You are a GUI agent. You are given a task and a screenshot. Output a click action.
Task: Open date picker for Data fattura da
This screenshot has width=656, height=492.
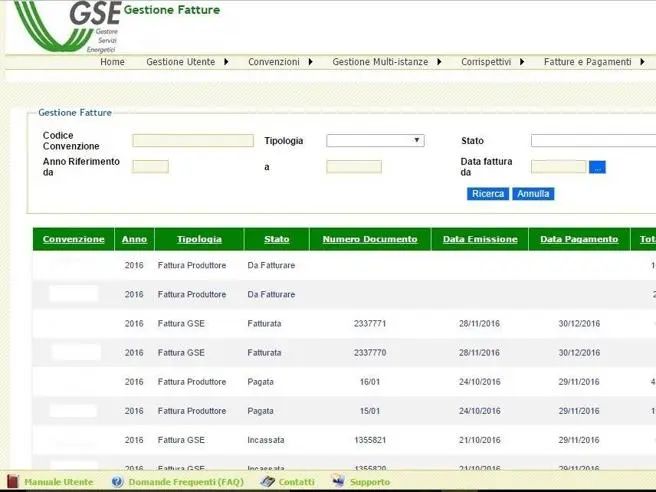point(598,167)
